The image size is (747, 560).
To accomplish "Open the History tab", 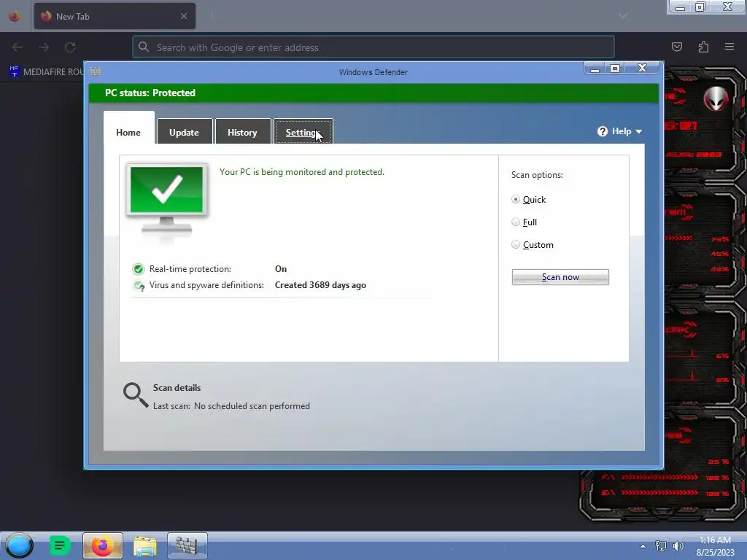I will [242, 131].
